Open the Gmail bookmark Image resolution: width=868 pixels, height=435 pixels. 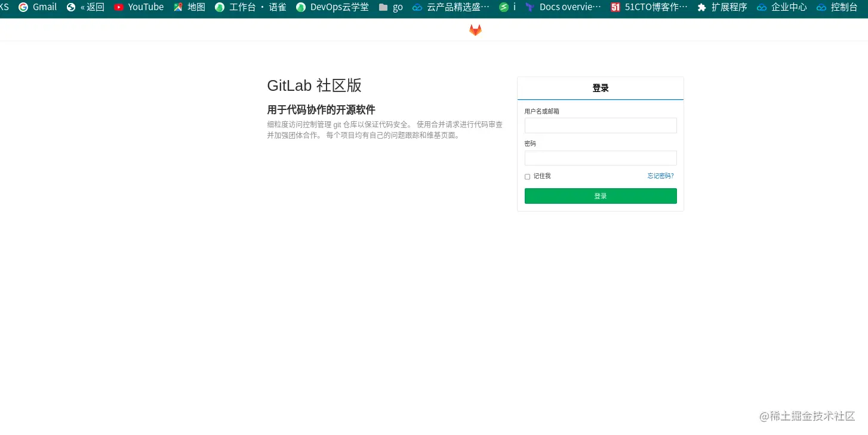coord(38,7)
